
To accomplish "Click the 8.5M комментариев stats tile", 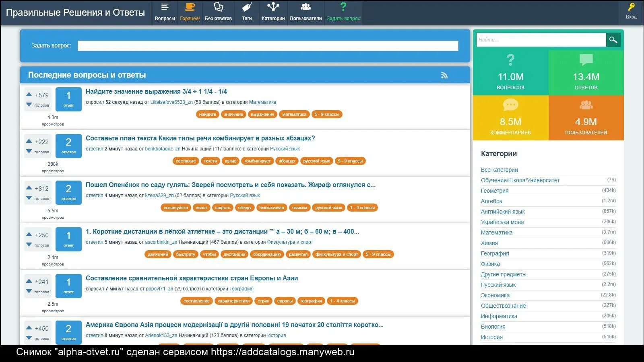I will pos(510,117).
